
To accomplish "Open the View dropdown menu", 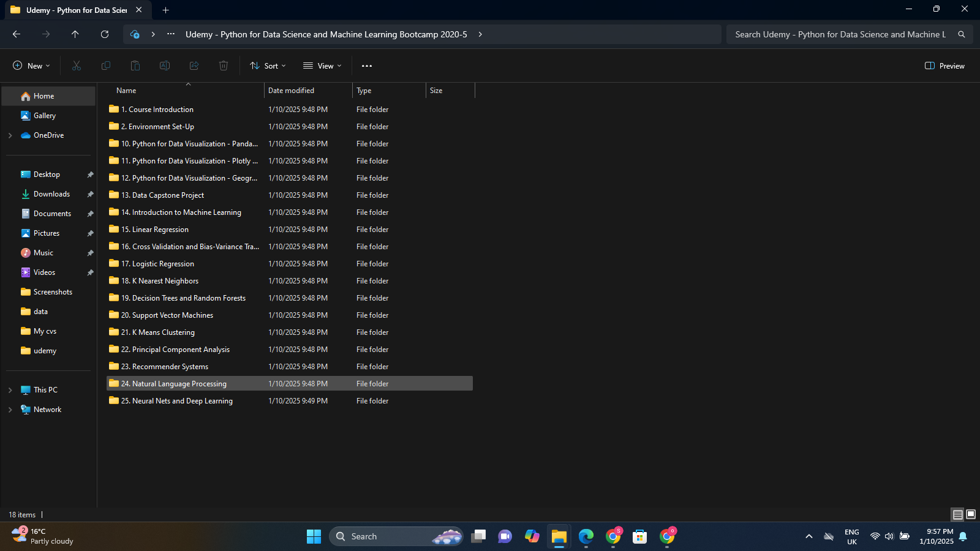I will [322, 66].
